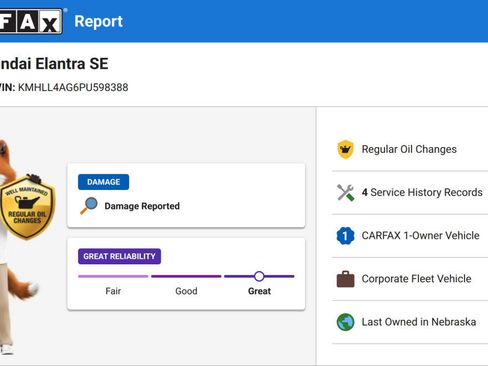Open the Regular Oil Changes entry
Viewport: 488px width, 366px height.
[410, 149]
